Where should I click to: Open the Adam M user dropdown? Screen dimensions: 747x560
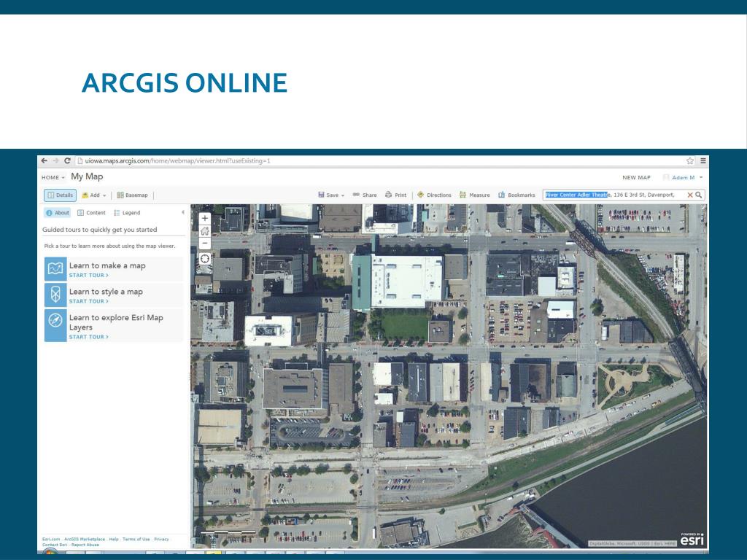[x=683, y=178]
